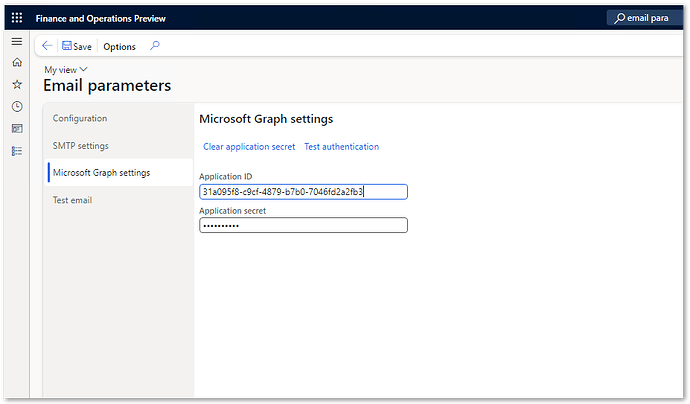Open the Options menu
The width and height of the screenshot is (690, 404).
tap(119, 46)
